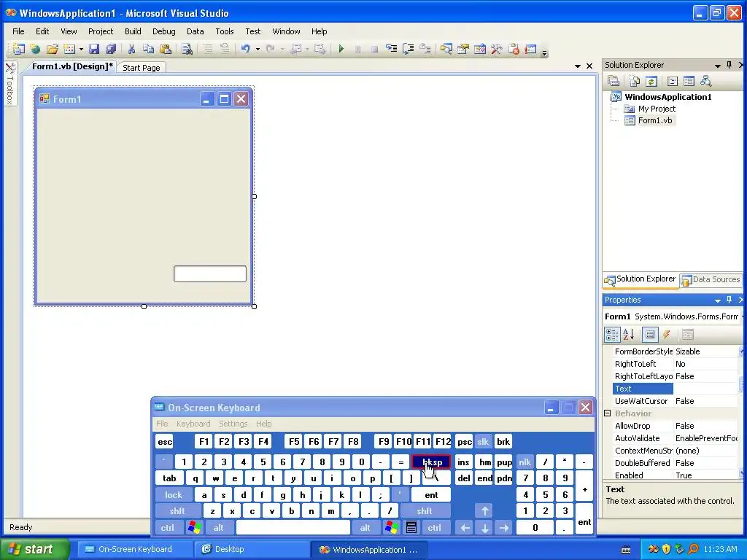
Task: Toggle left ctrl key on keyboard
Action: [167, 528]
